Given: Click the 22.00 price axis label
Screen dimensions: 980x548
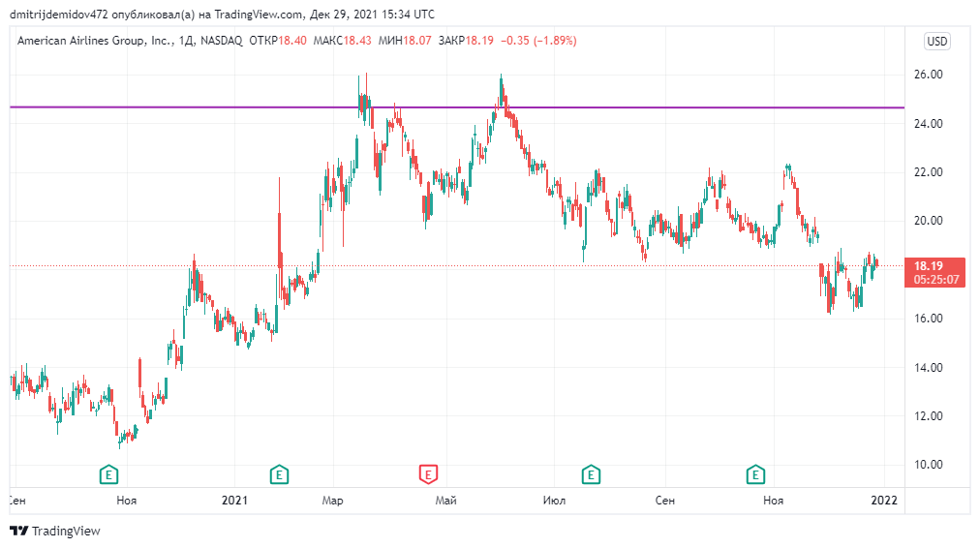Looking at the screenshot, I should [928, 171].
